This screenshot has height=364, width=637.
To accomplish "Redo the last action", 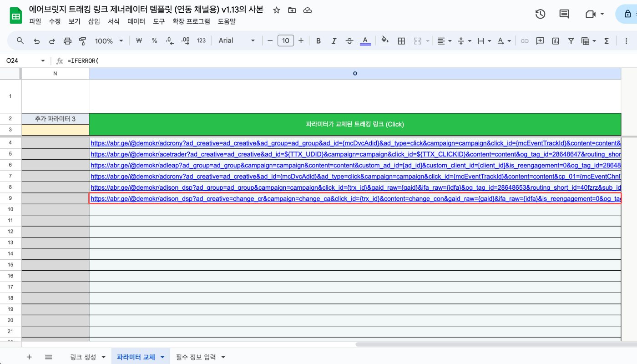I will (52, 41).
